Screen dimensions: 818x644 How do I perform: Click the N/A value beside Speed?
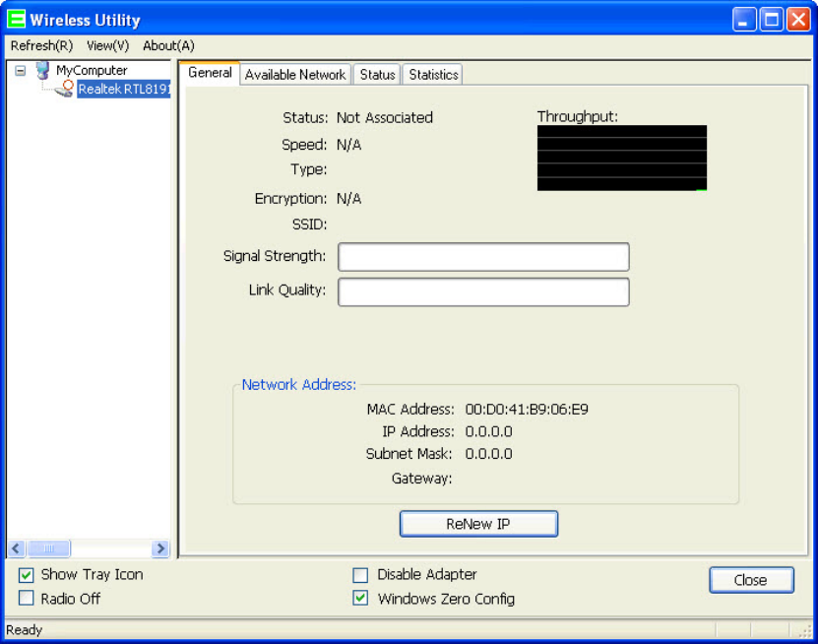point(349,145)
